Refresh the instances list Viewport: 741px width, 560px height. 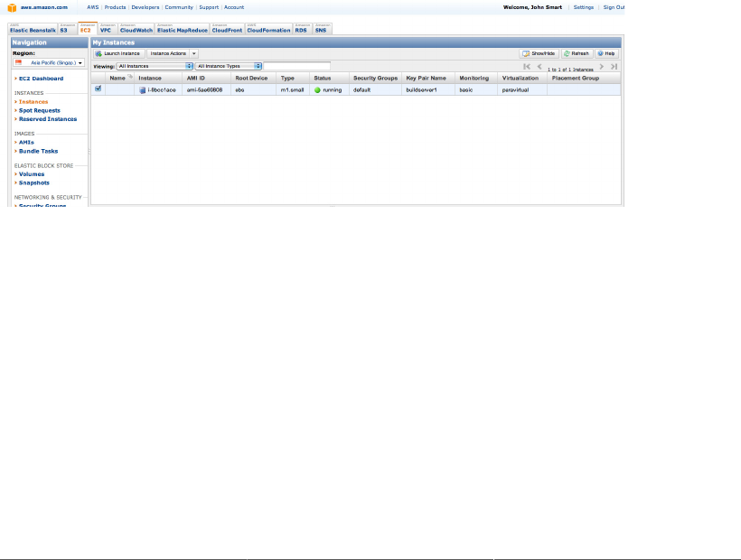point(577,54)
